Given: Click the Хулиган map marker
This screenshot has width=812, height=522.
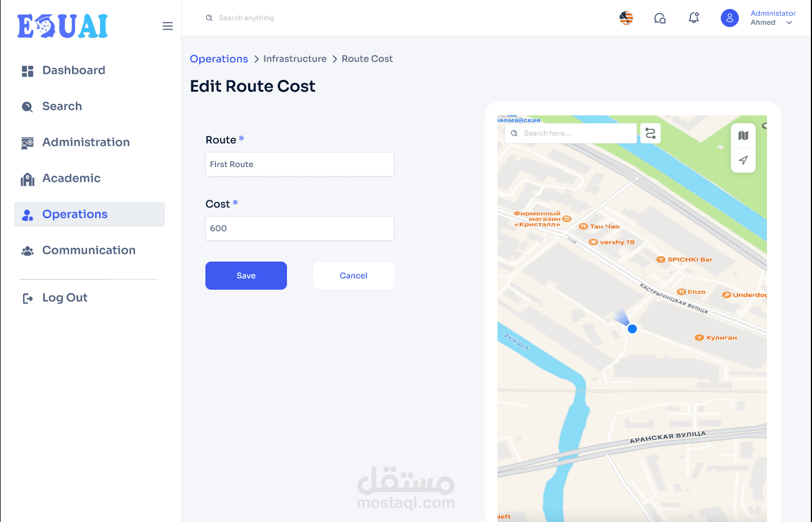Looking at the screenshot, I should 699,338.
